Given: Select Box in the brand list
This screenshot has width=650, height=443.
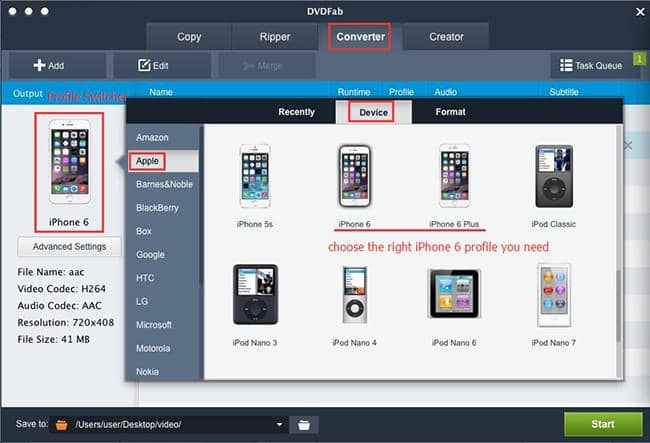Looking at the screenshot, I should tap(162, 231).
